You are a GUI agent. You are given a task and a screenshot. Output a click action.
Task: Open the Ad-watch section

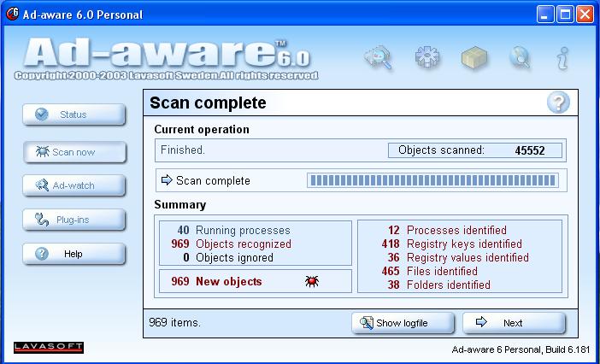(74, 185)
